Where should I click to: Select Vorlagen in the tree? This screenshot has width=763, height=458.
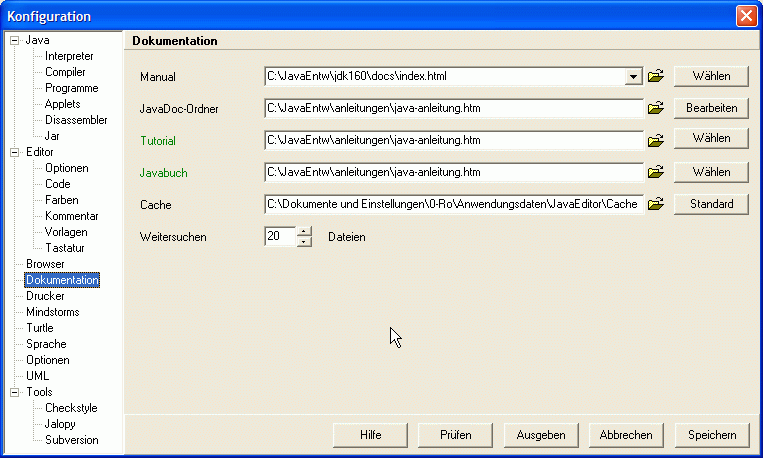(x=66, y=232)
